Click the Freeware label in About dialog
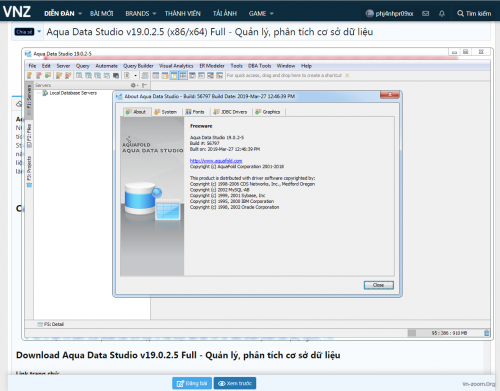The height and width of the screenshot is (391, 500). pos(201,126)
